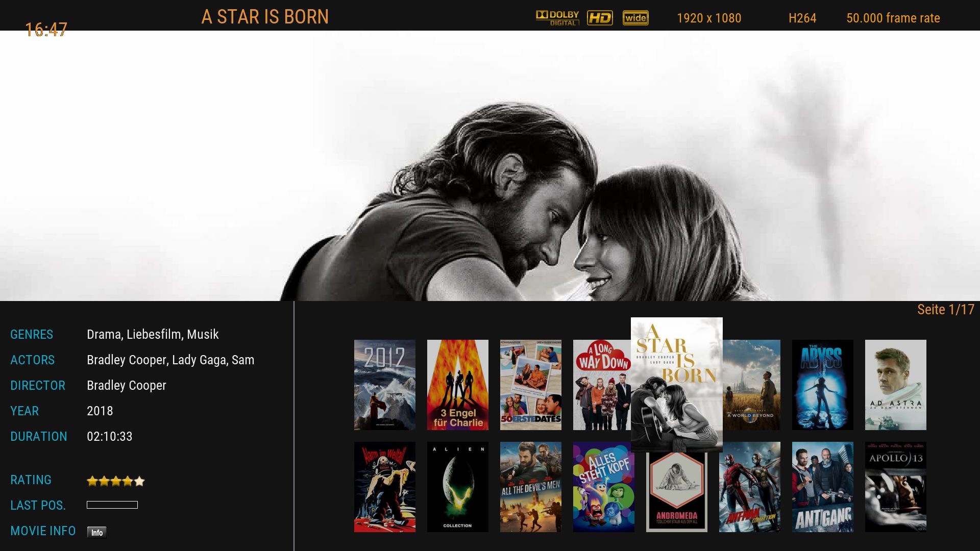The image size is (980, 551).
Task: Choose the Alles steht Kopf poster
Action: 603,487
